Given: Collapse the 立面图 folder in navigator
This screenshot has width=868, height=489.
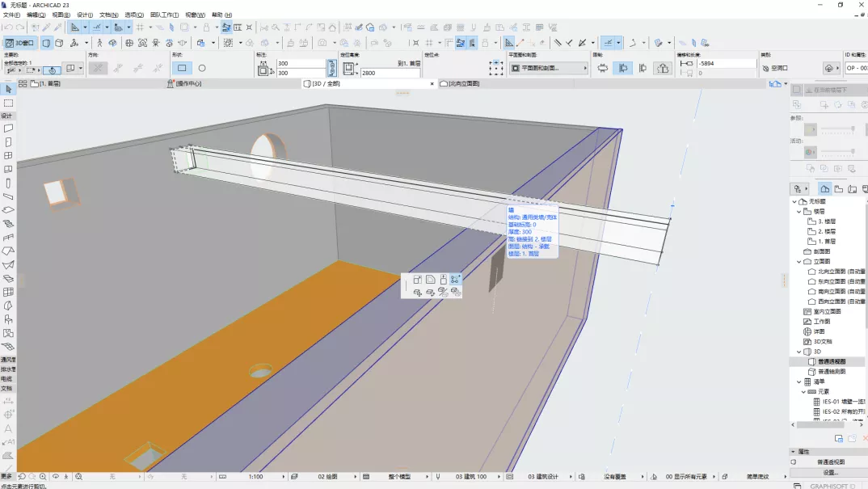Looking at the screenshot, I should point(798,261).
